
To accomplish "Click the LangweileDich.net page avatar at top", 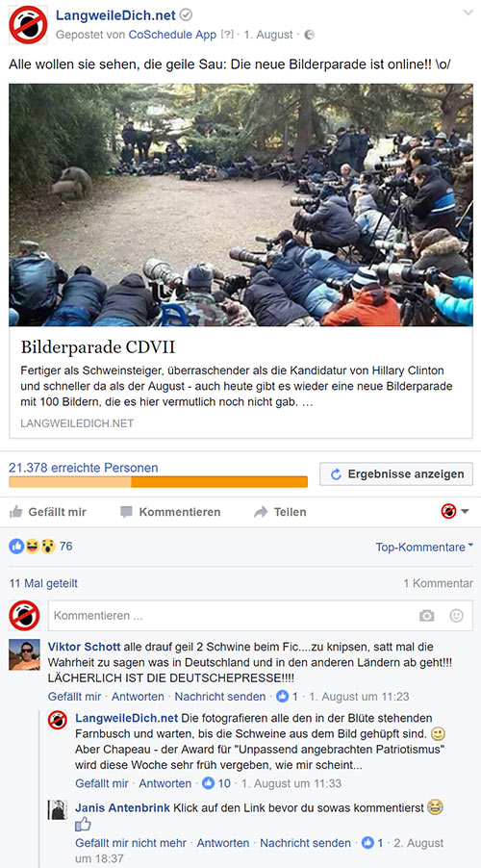I will (28, 25).
